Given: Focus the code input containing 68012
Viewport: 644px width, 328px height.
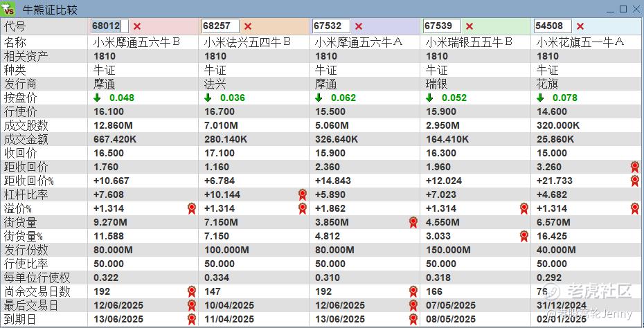Looking at the screenshot, I should click(109, 26).
